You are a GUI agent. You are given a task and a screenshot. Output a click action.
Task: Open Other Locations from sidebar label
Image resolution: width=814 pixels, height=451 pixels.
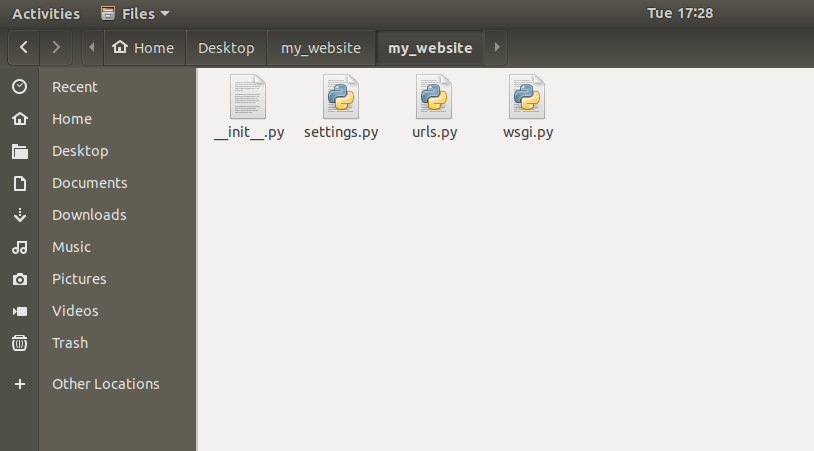pyautogui.click(x=105, y=384)
